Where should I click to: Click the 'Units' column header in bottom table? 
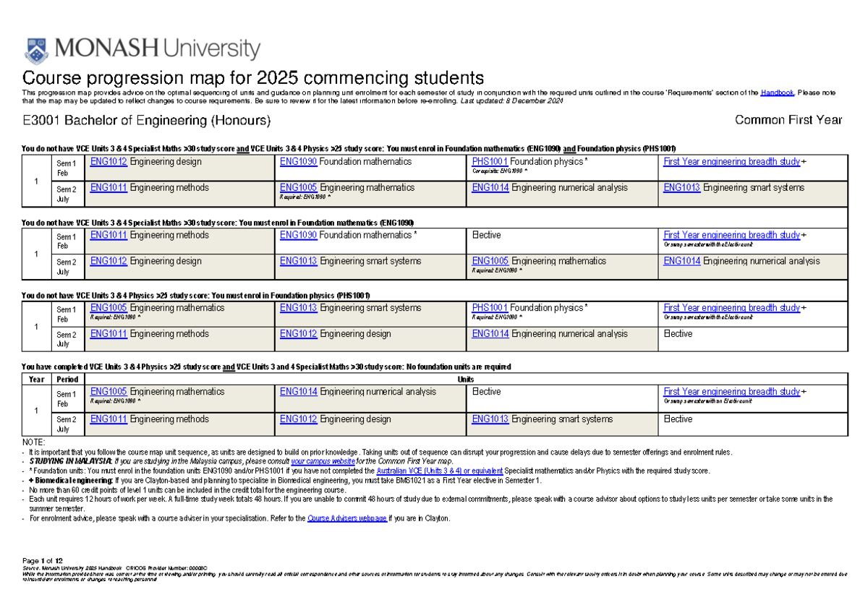click(x=466, y=380)
